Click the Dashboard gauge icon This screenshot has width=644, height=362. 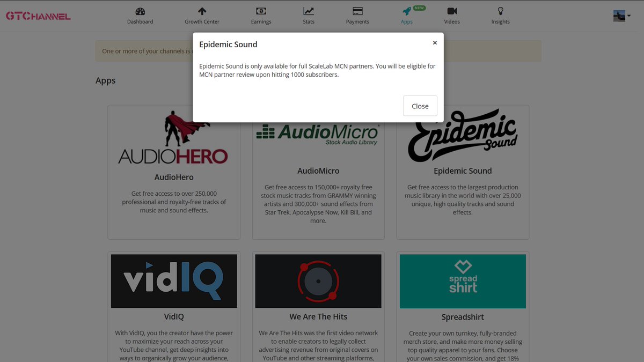(x=140, y=11)
